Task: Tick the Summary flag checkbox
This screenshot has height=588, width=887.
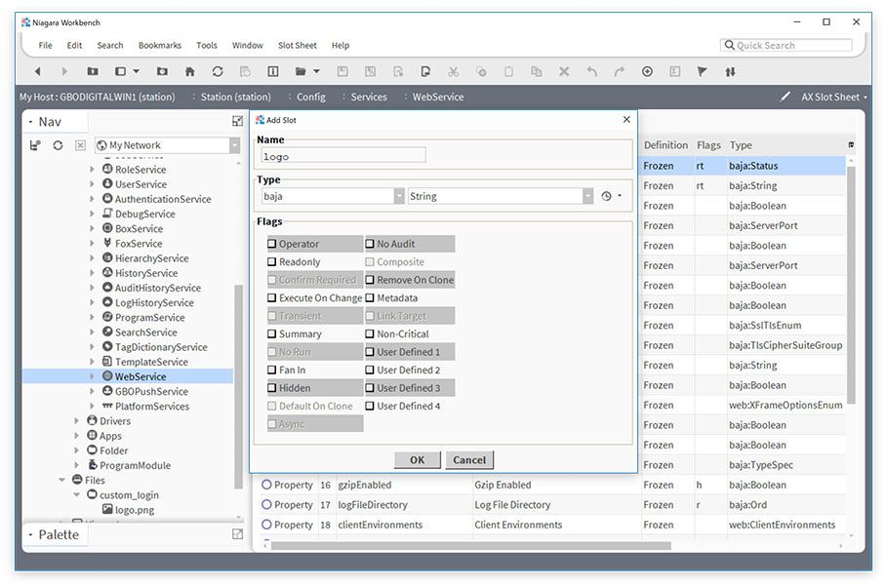Action: pos(272,334)
